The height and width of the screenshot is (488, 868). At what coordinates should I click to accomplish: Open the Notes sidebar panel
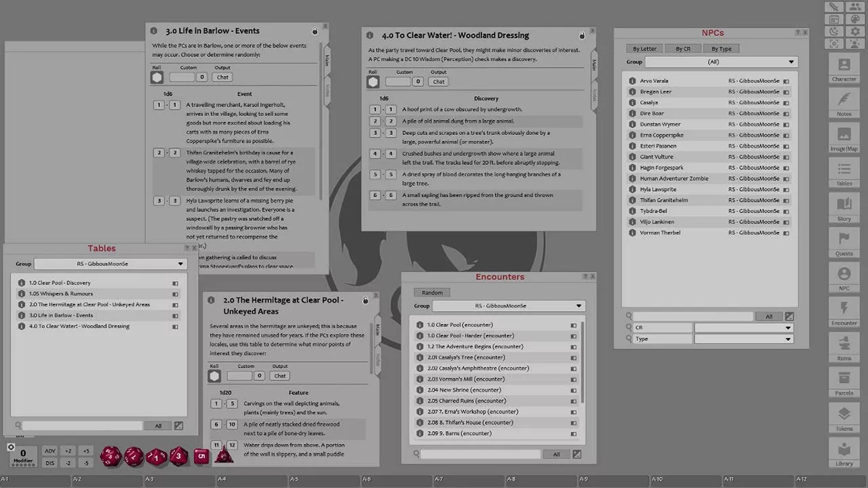coord(844,104)
